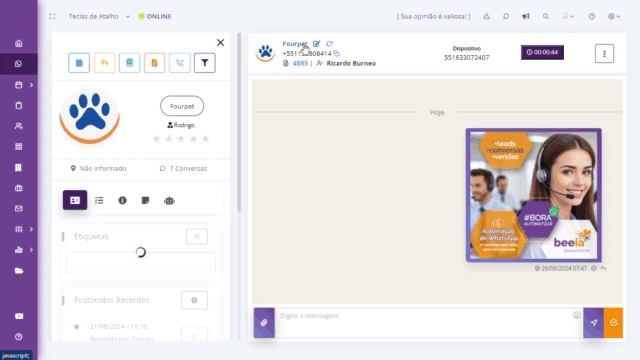
Task: Open the WhatsApp chat sidebar icon
Action: point(18,64)
